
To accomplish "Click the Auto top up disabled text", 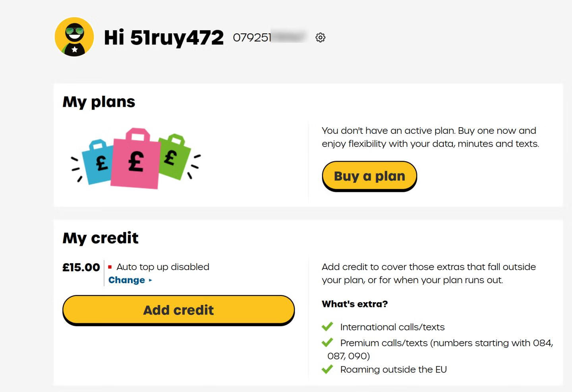I will pos(163,267).
